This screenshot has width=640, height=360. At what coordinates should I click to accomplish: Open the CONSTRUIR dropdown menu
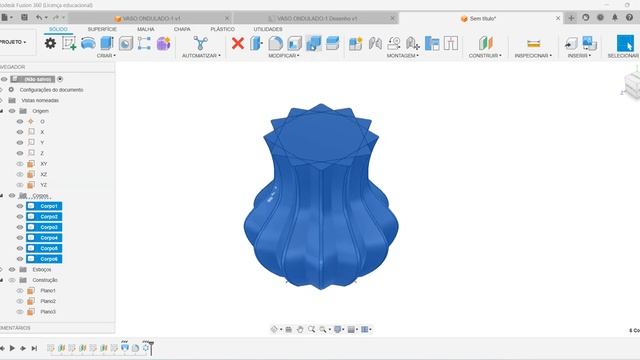485,56
